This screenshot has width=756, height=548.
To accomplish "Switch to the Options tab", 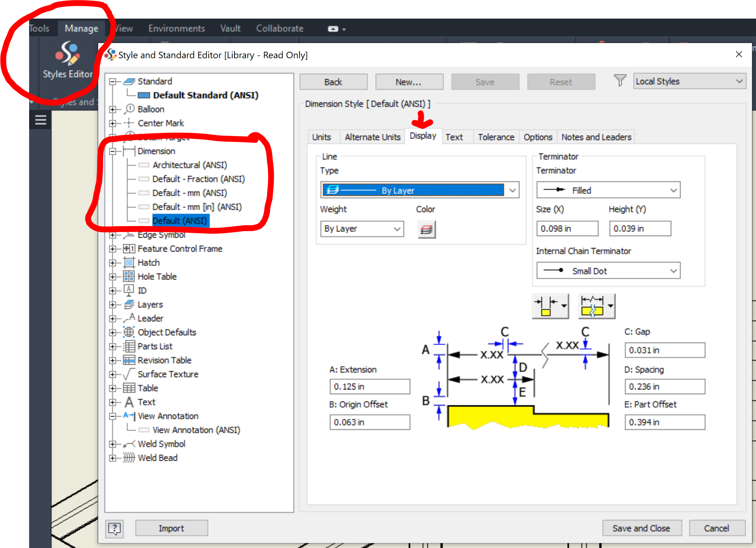I will (538, 137).
